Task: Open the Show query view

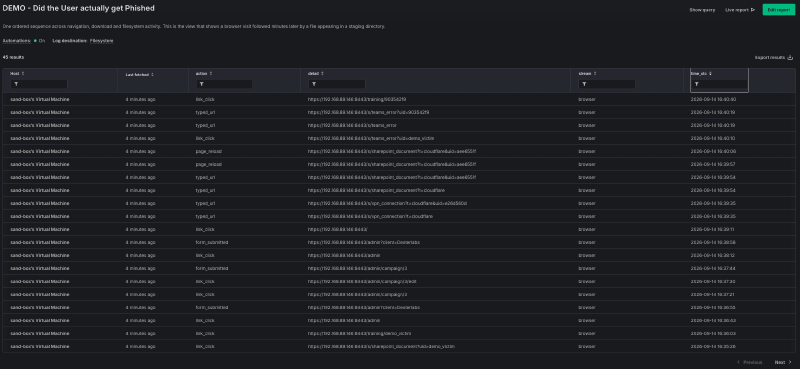Action: (702, 10)
